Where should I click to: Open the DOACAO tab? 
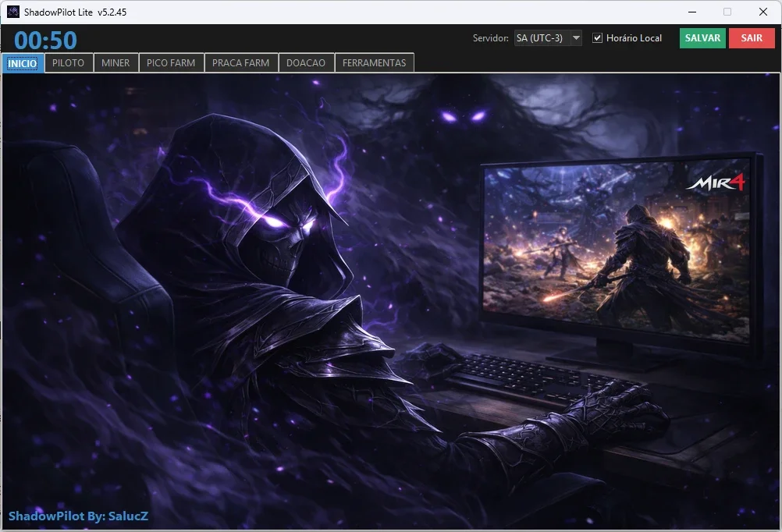[x=306, y=63]
